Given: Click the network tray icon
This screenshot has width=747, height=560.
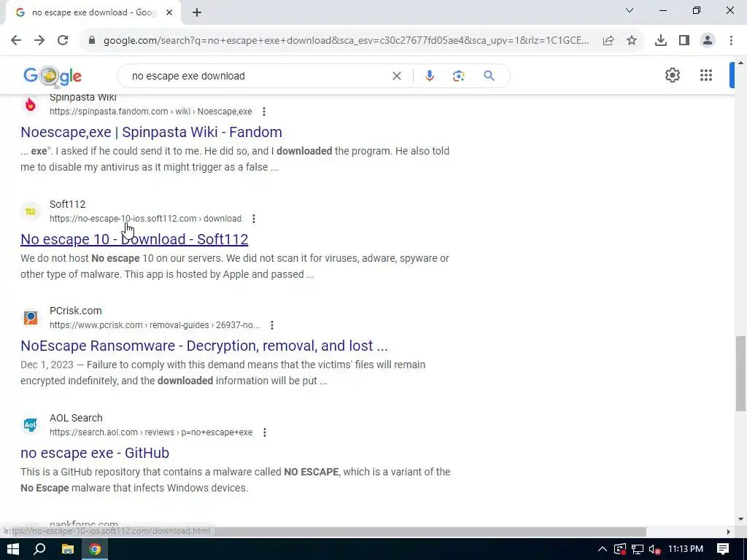Looking at the screenshot, I should pos(638,549).
